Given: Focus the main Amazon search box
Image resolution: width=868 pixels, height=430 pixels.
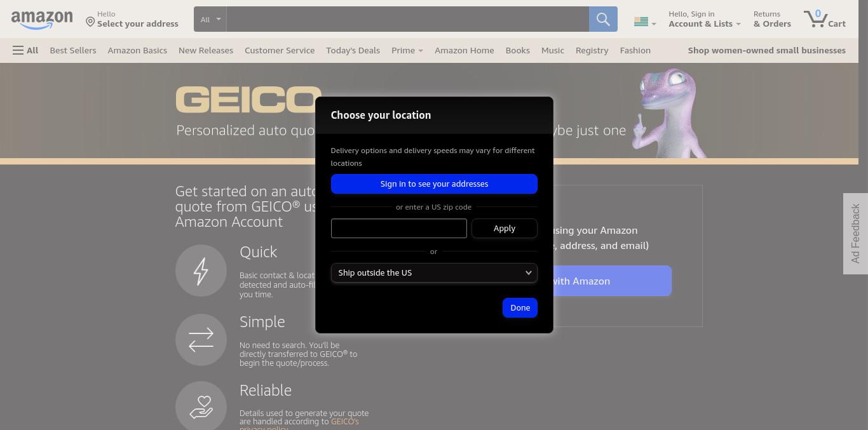Looking at the screenshot, I should tap(407, 19).
